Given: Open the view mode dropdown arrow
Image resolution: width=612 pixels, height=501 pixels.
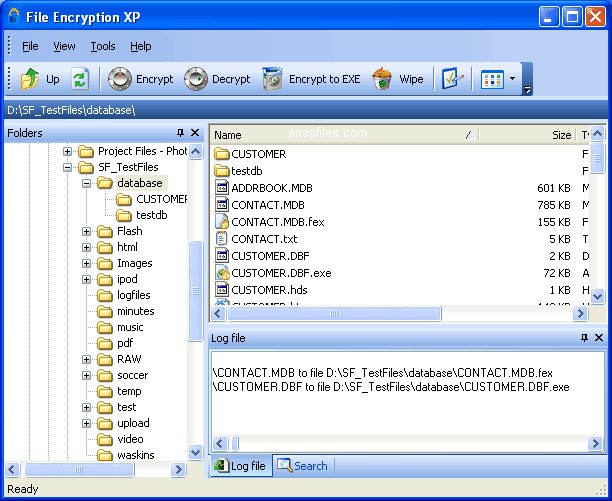Looking at the screenshot, I should [512, 79].
